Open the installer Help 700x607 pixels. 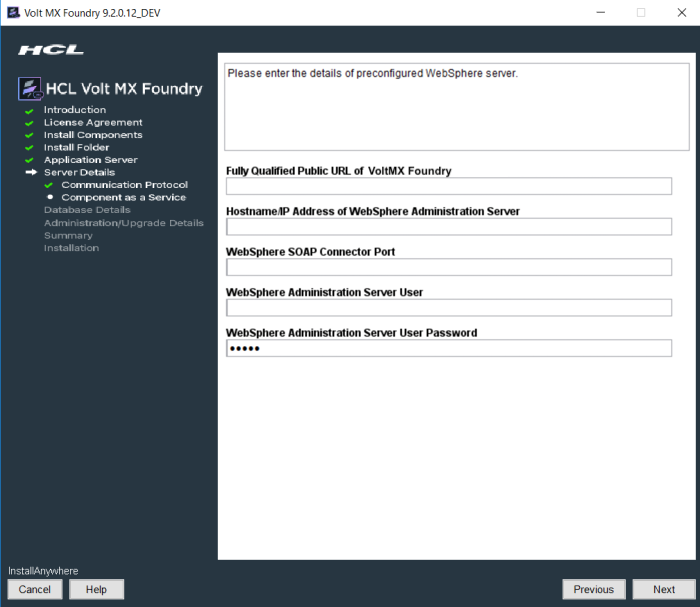[x=96, y=589]
